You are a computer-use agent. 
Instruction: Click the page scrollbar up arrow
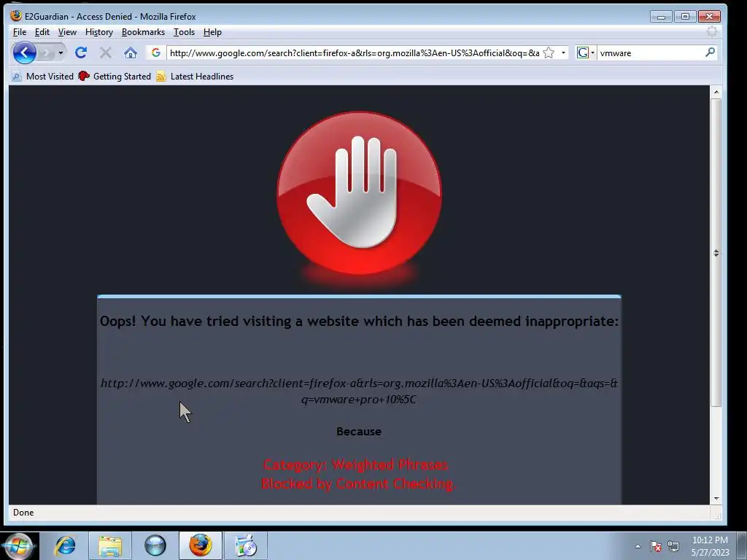[716, 91]
